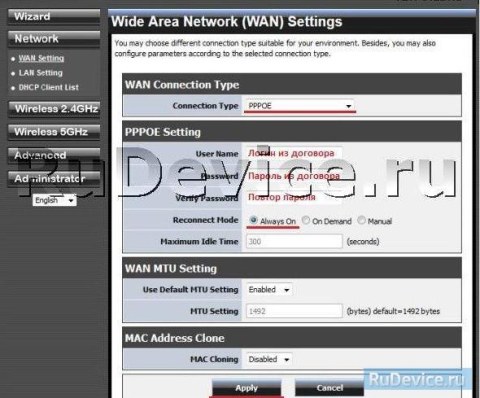
Task: Select On Demand reconnect mode
Action: point(306,220)
